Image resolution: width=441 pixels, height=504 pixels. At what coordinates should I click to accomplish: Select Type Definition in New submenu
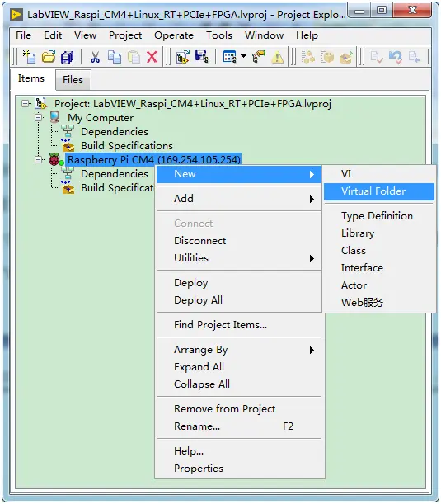(x=379, y=216)
